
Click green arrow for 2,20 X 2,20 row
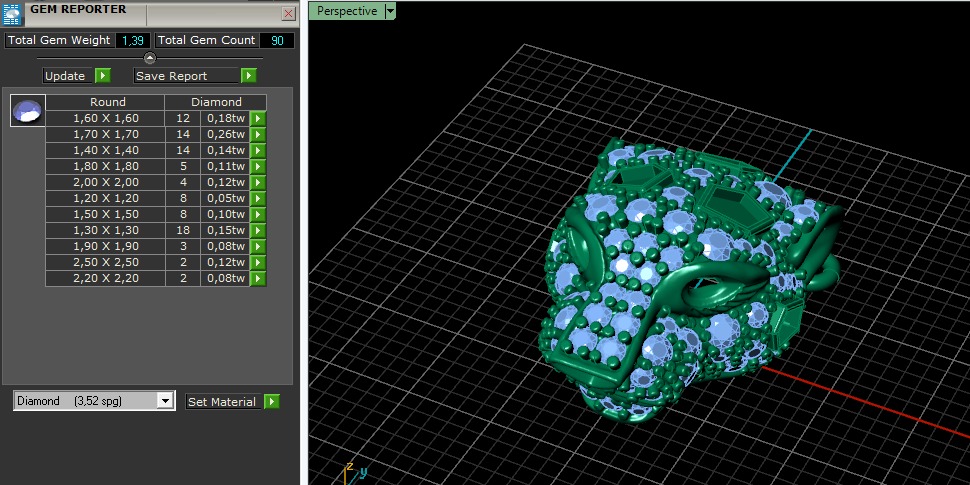pos(258,278)
